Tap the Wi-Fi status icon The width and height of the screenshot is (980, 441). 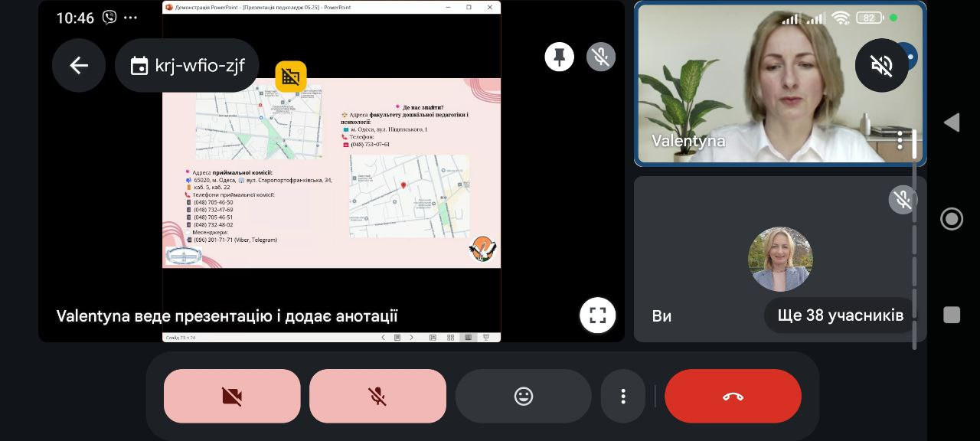pos(841,18)
